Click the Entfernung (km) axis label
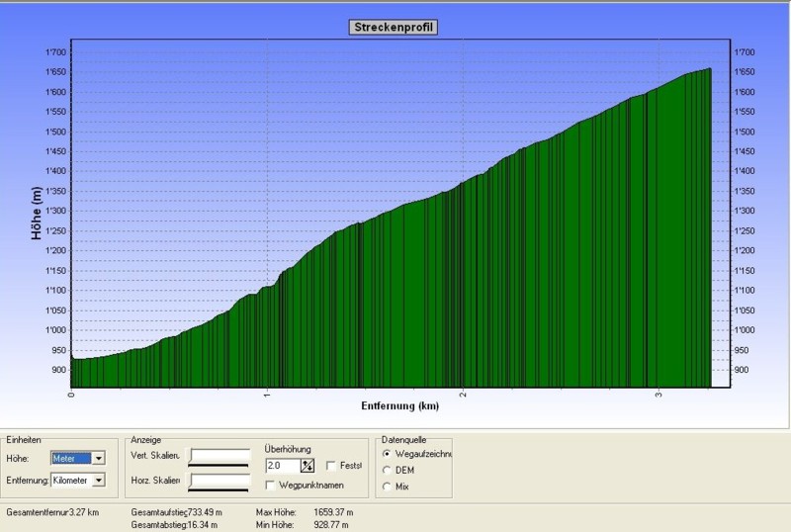791x532 pixels. pyautogui.click(x=399, y=406)
